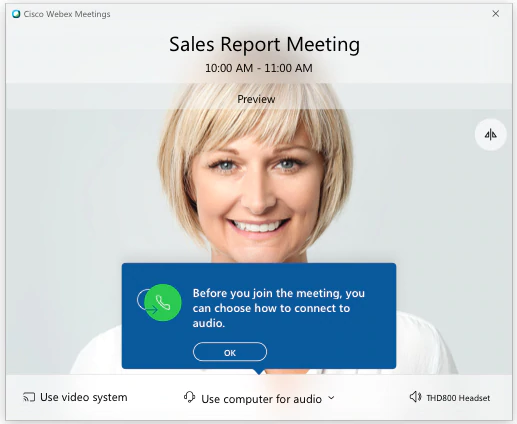Click the tooltip pointer below the blue popup
The width and height of the screenshot is (517, 424).
point(259,371)
